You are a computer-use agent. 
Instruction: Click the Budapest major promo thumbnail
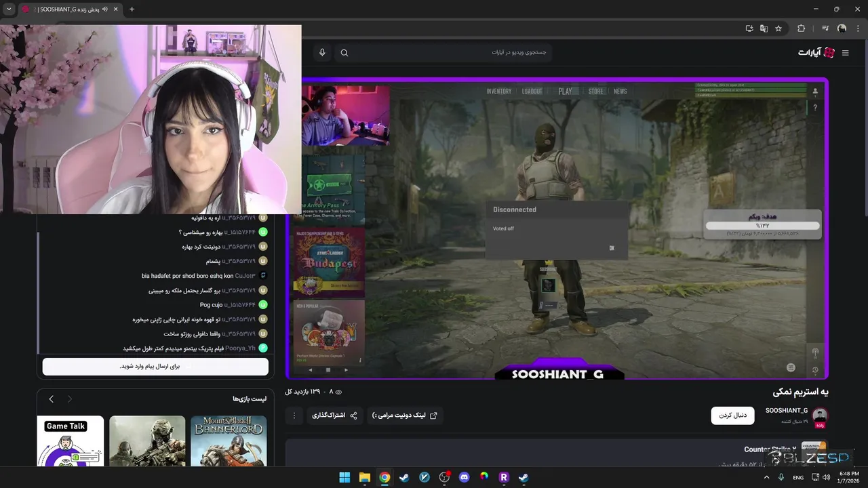tap(328, 263)
